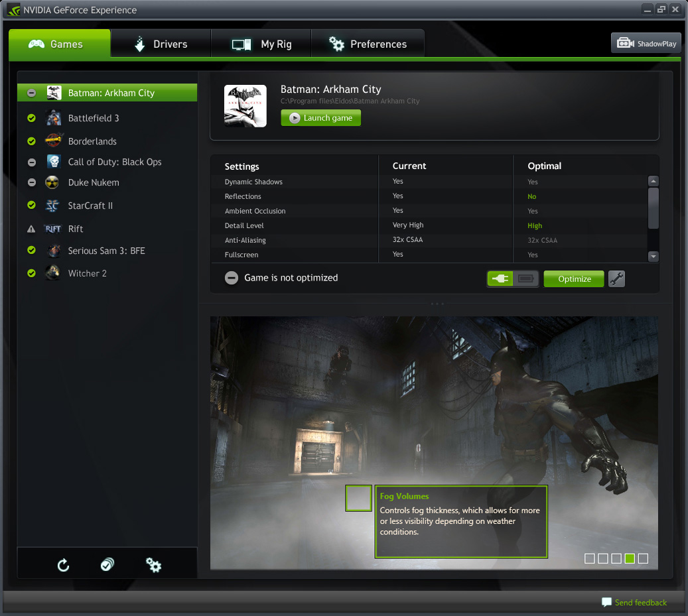Click the settings table scrollbar thumb

point(654,208)
